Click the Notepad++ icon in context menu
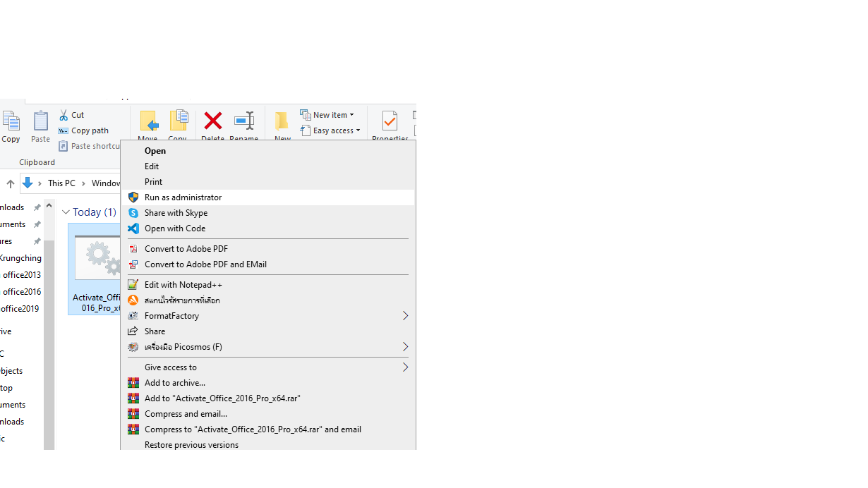Screen dimensions: 868x488 (x=133, y=285)
